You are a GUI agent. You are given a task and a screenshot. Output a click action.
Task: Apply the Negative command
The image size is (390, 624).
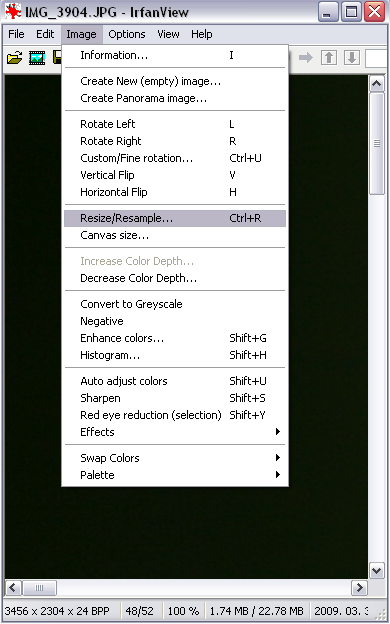175,321
